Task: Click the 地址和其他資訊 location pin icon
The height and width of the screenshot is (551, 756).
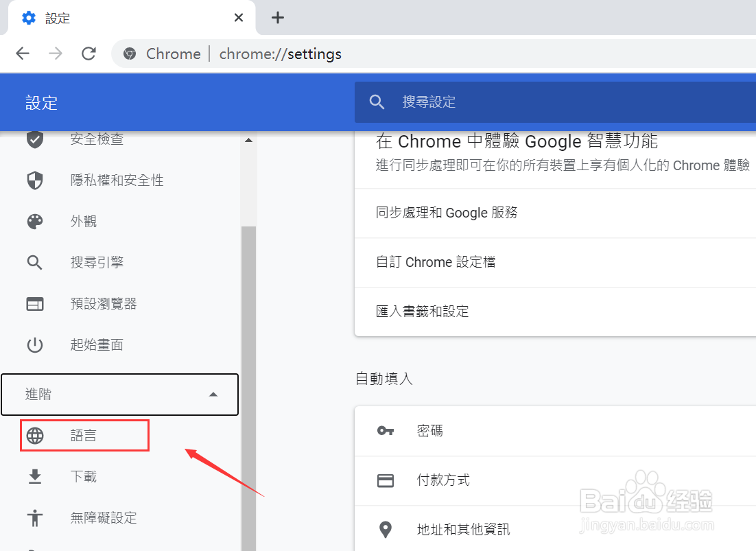Action: click(x=386, y=529)
